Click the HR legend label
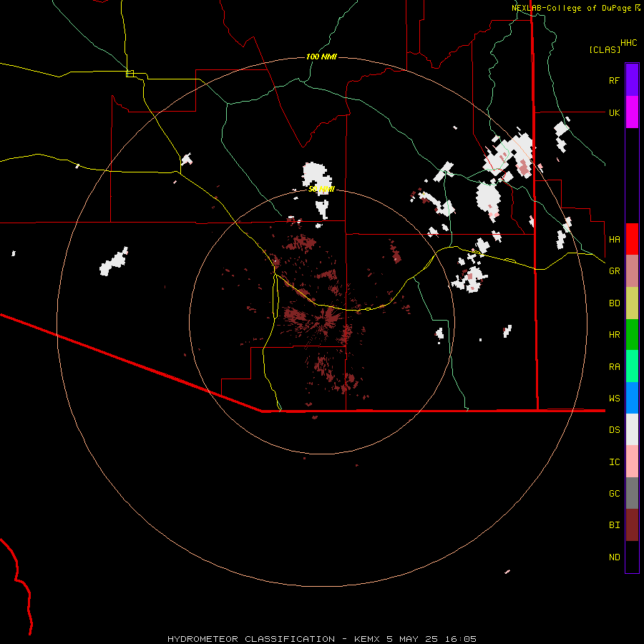The image size is (644, 644). (x=614, y=335)
